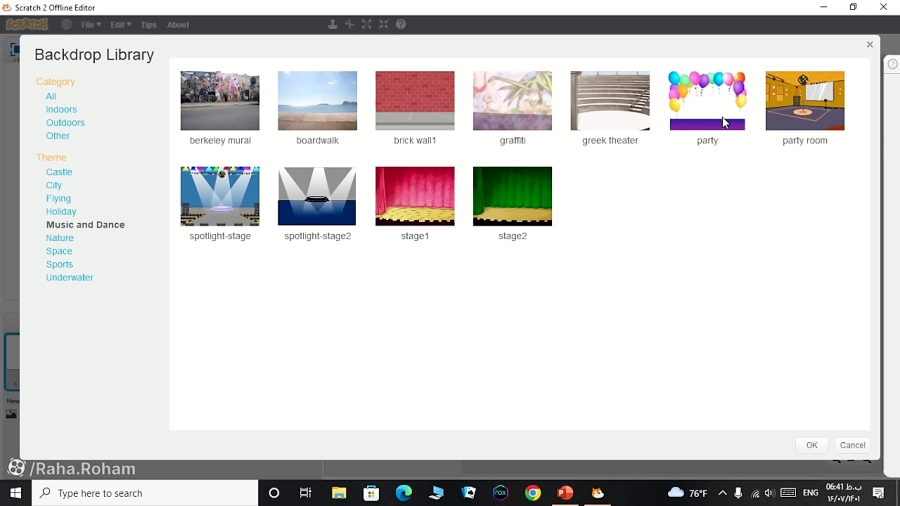Viewport: 900px width, 506px height.
Task: Open Cortana circle in taskbar
Action: [x=274, y=493]
